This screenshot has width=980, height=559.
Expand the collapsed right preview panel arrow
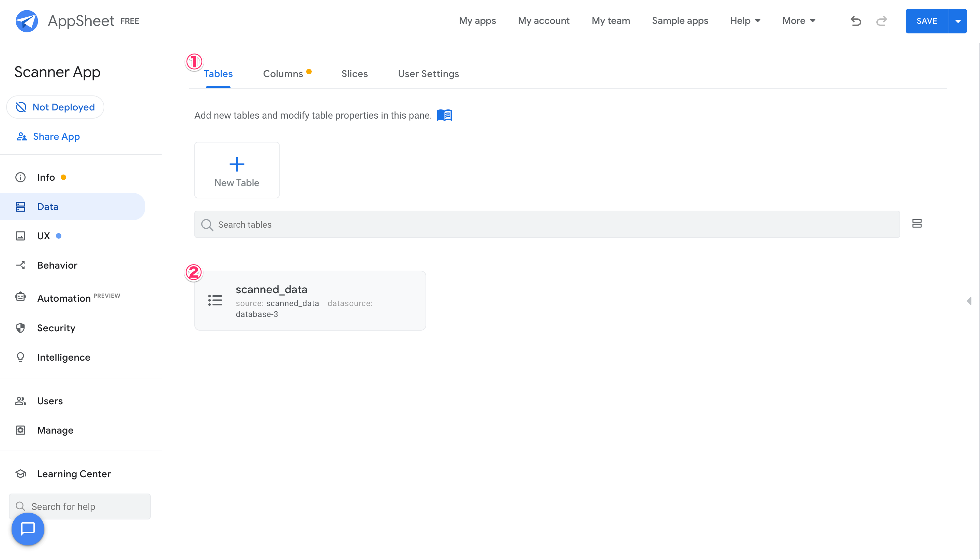click(x=969, y=301)
